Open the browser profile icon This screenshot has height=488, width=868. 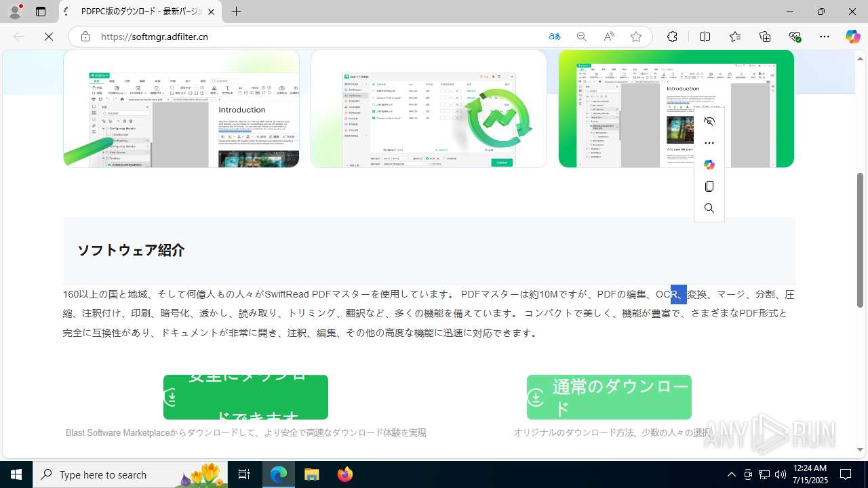(x=15, y=12)
